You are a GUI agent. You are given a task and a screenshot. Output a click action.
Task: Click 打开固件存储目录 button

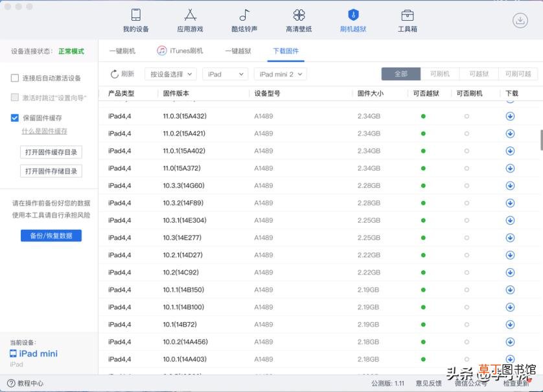[x=51, y=171]
